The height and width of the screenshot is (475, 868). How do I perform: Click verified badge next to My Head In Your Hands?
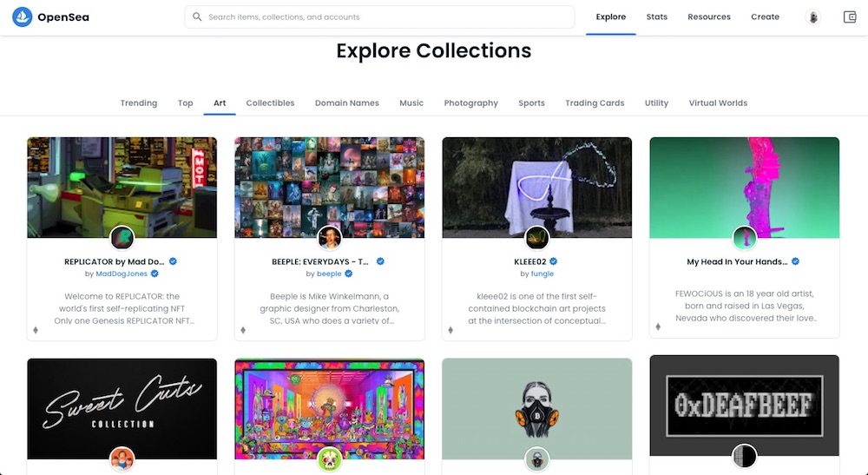tap(795, 261)
